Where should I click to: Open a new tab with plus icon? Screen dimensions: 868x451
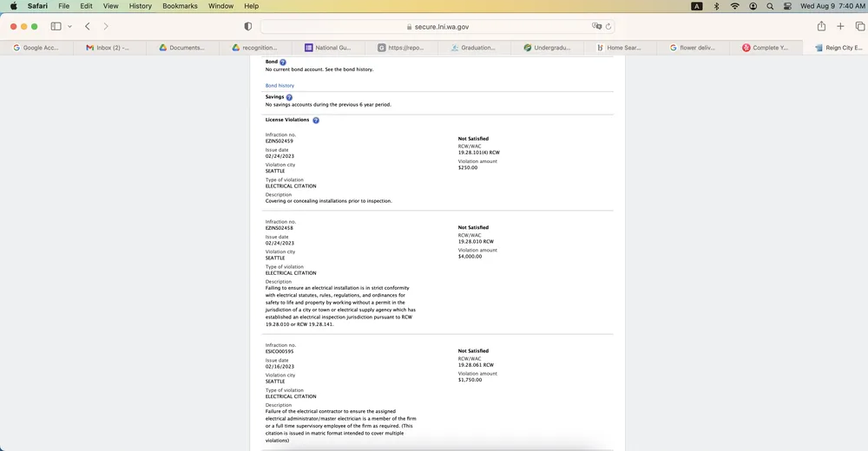(x=840, y=27)
